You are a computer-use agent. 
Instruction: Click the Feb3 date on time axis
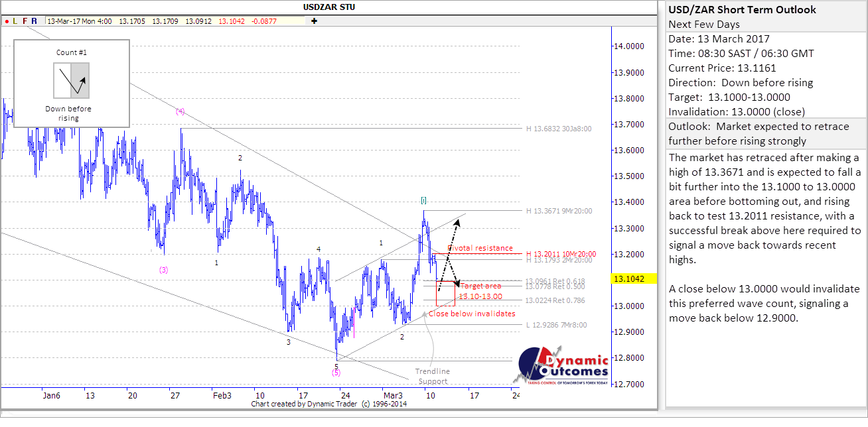(x=222, y=395)
